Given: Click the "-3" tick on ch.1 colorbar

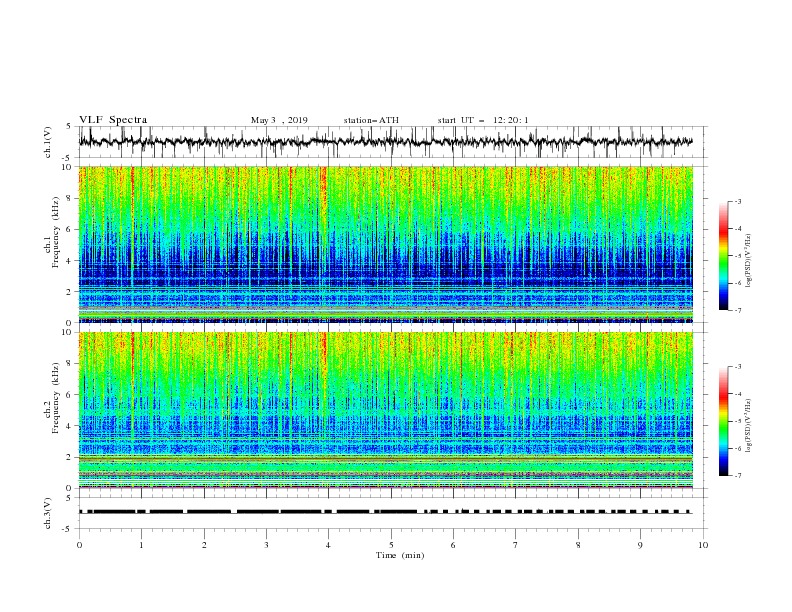Looking at the screenshot, I should (737, 201).
